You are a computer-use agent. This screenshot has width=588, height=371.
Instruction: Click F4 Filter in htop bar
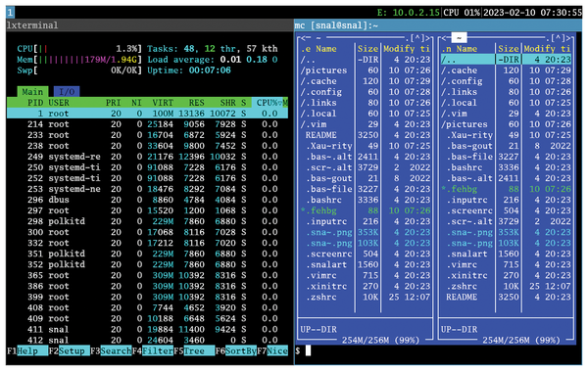tap(153, 351)
